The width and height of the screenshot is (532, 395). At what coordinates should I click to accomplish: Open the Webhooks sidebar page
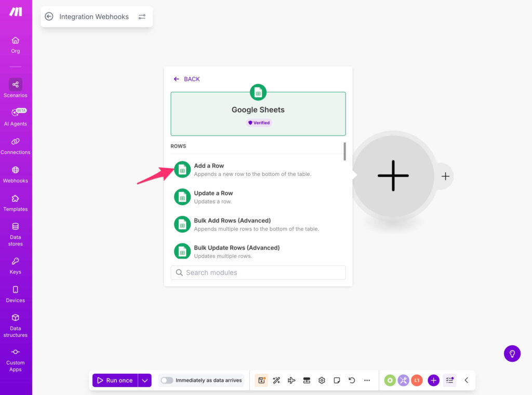point(16,173)
